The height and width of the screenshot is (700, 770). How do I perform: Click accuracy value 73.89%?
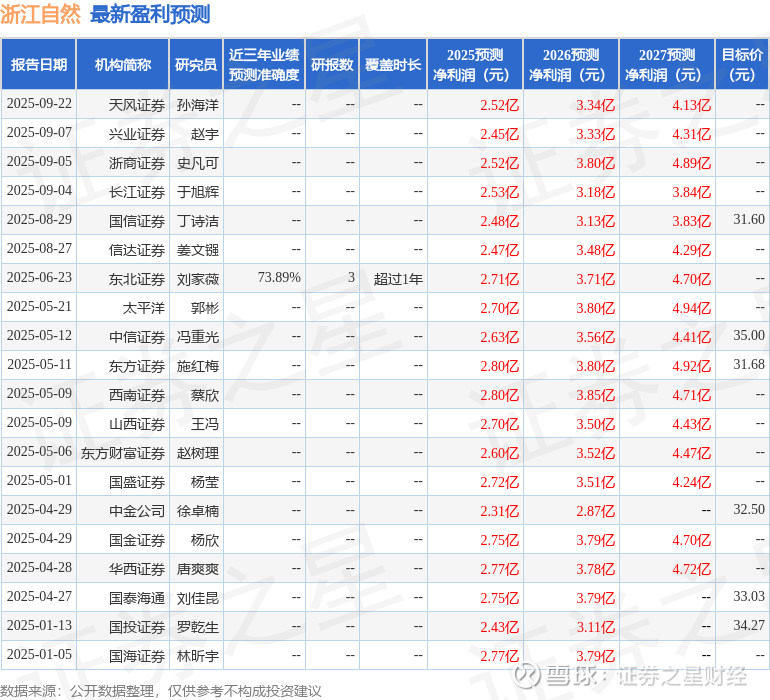pos(279,277)
